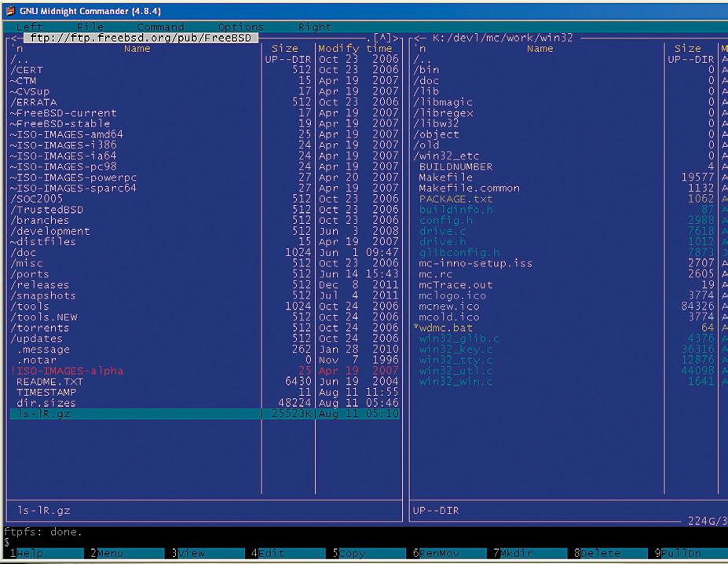This screenshot has height=564, width=728.
Task: Select the ~CTM link entry
Action: coord(23,80)
